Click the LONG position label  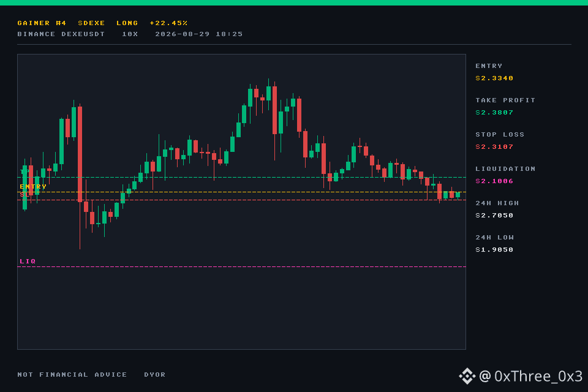tap(127, 23)
